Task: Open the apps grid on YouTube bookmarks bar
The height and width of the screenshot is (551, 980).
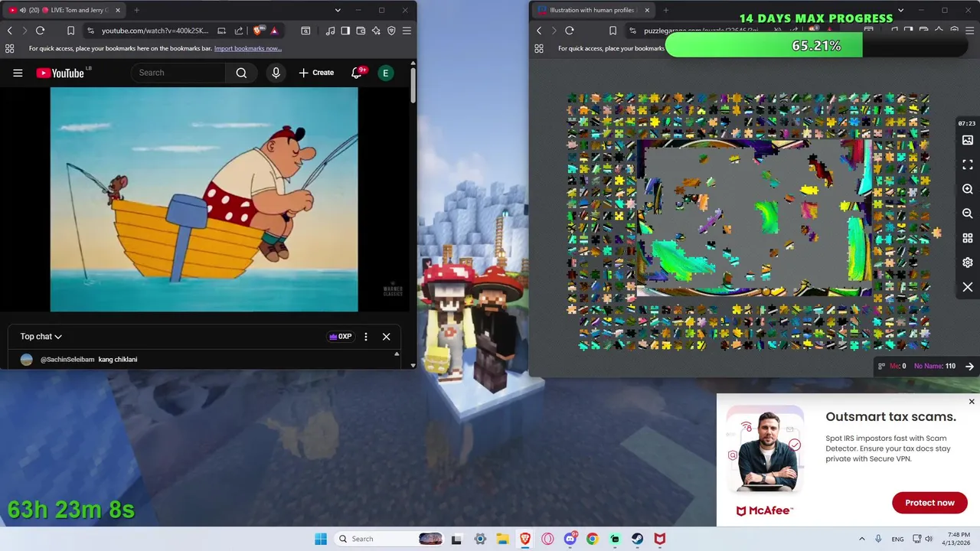Action: (x=9, y=48)
